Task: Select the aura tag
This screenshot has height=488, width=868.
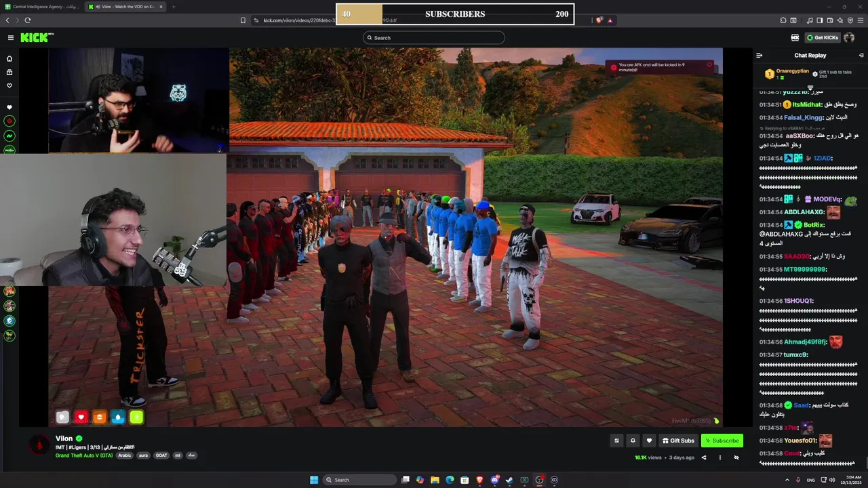Action: [x=143, y=455]
